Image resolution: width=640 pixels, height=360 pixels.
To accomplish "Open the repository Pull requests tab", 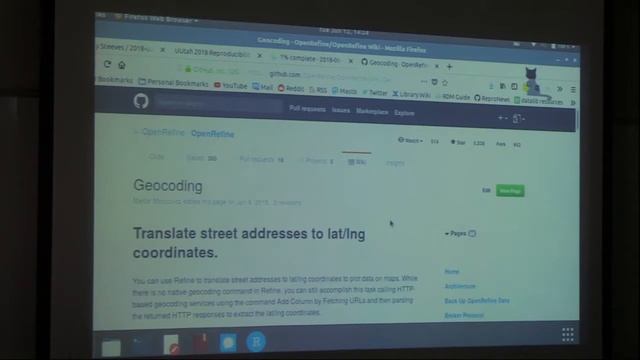I will pos(261,160).
